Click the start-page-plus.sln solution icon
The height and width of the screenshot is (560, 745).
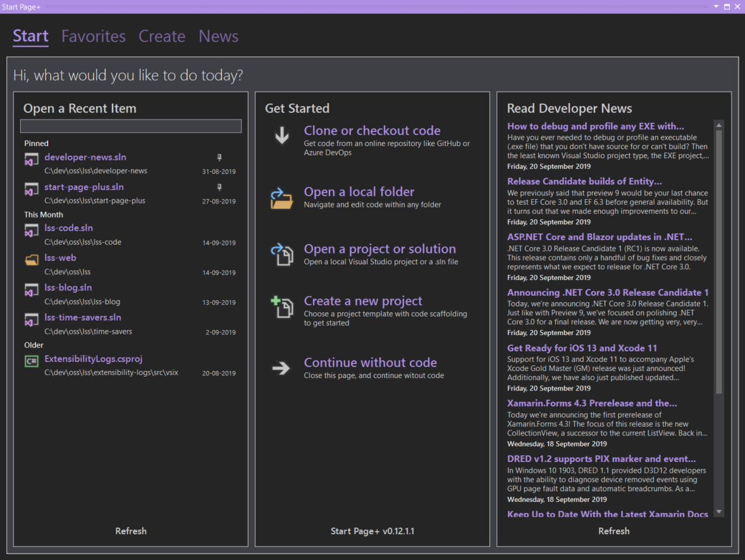(x=32, y=190)
